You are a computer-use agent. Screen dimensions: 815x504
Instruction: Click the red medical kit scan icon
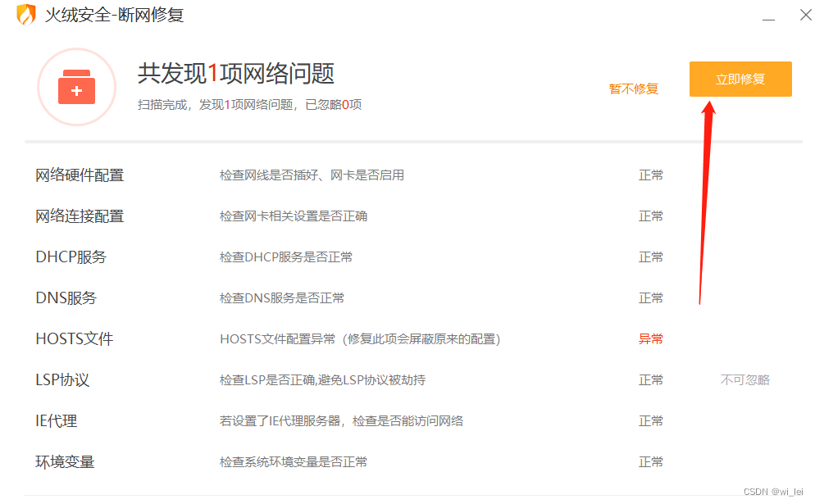[76, 86]
